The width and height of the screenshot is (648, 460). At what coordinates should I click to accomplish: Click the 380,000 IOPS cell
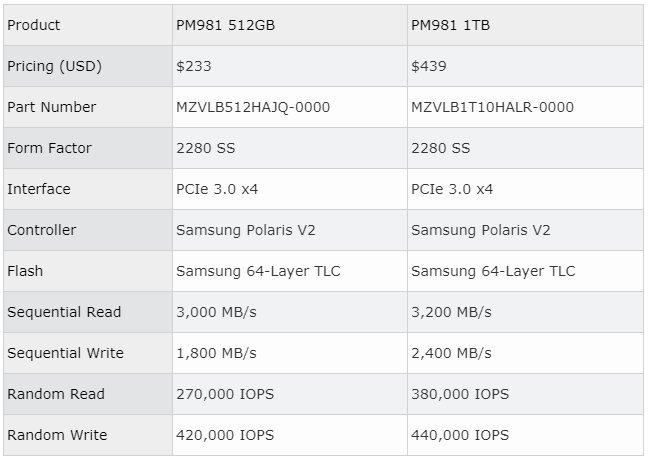point(460,394)
